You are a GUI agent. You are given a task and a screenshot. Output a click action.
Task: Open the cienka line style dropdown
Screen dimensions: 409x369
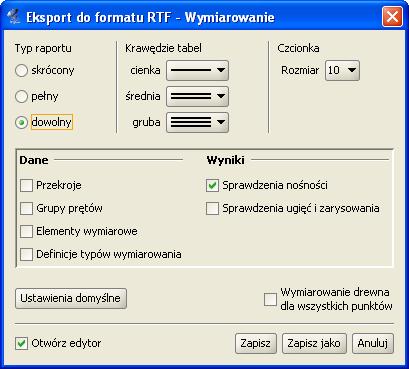click(197, 70)
